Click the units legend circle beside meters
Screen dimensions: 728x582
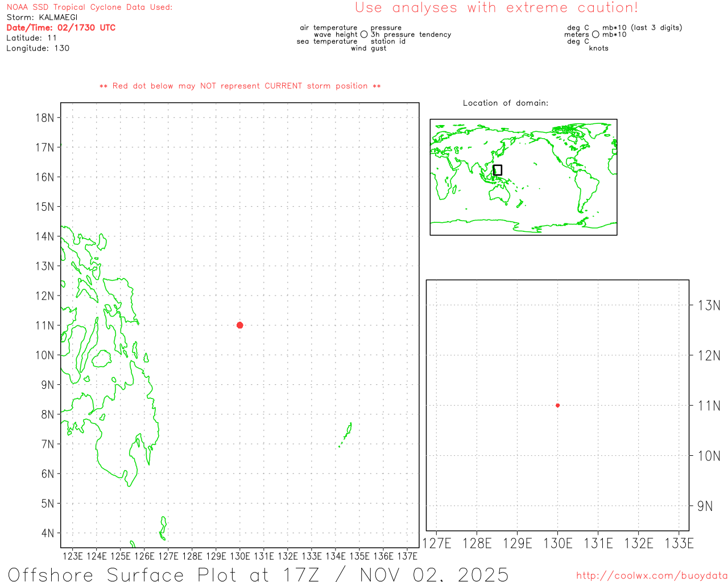tap(595, 35)
